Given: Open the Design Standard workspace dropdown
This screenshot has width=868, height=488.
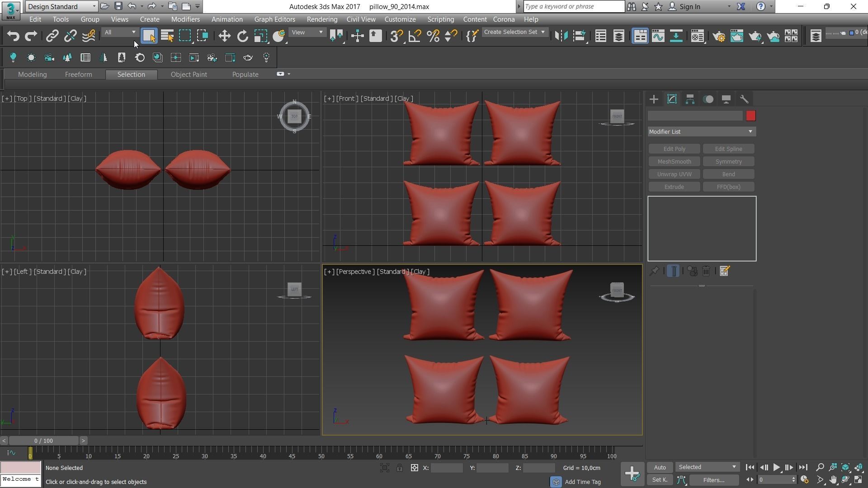Looking at the screenshot, I should coord(61,6).
